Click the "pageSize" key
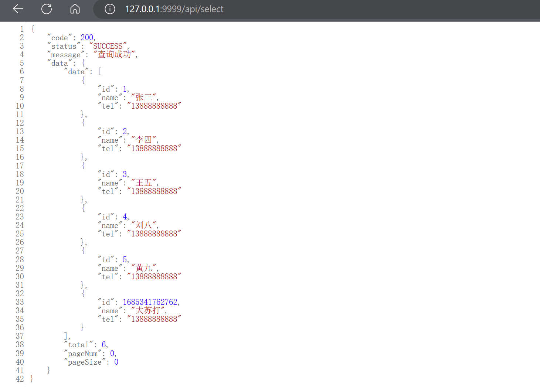The image size is (540, 392). [84, 362]
